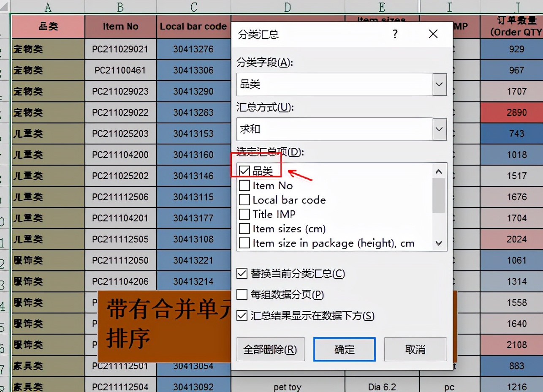The height and width of the screenshot is (392, 543).
Task: Uncheck 汇总结果显示在数据下方 option
Action: point(242,316)
